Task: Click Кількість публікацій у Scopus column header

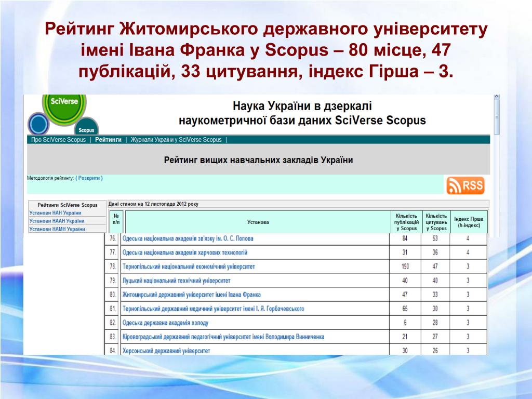Action: 406,222
